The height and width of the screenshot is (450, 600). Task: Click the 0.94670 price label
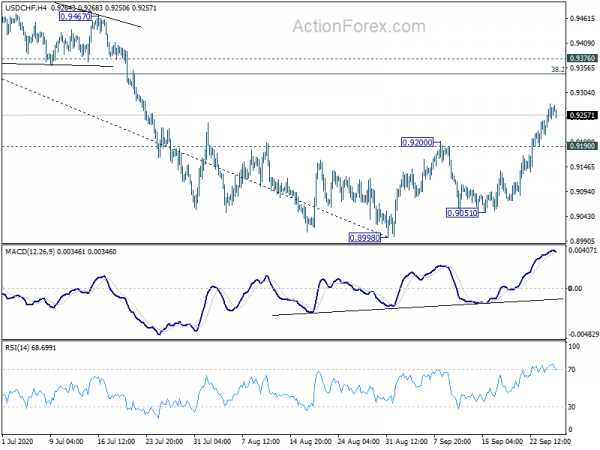pos(76,16)
